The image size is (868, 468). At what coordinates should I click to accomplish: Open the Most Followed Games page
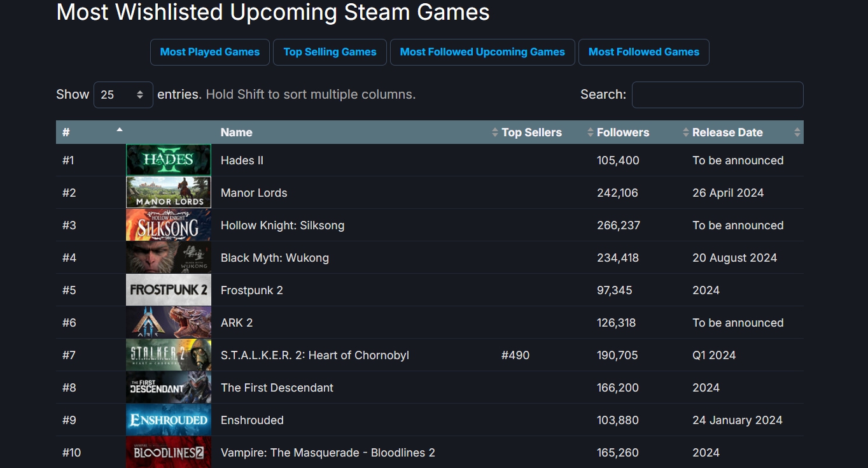click(643, 52)
